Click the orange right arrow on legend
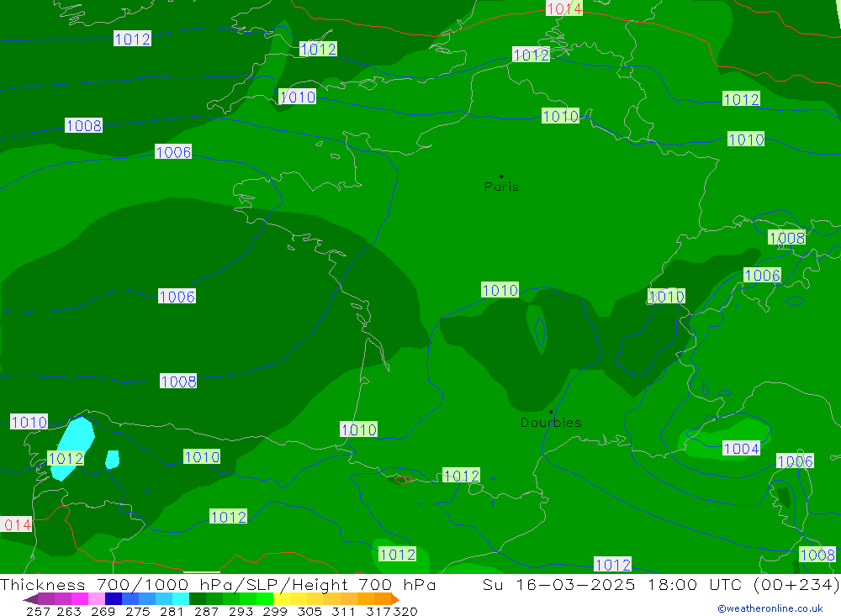The width and height of the screenshot is (841, 616). point(395,599)
